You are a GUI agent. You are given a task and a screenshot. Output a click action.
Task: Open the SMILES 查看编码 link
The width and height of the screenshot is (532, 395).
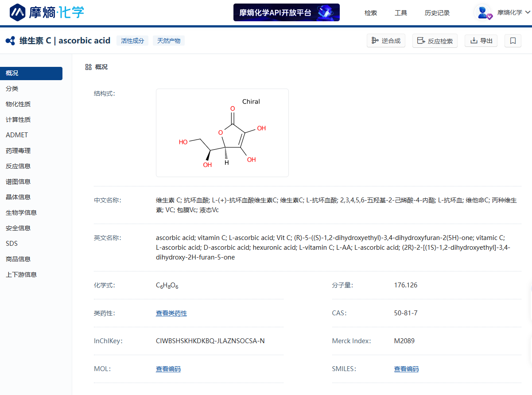click(x=406, y=369)
